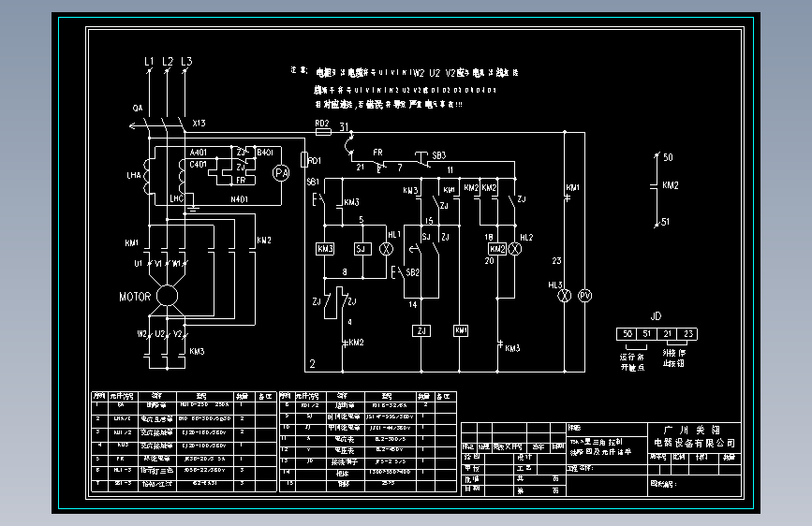The width and height of the screenshot is (812, 526).
Task: Select the SB2 pushbutton label
Action: coord(413,272)
